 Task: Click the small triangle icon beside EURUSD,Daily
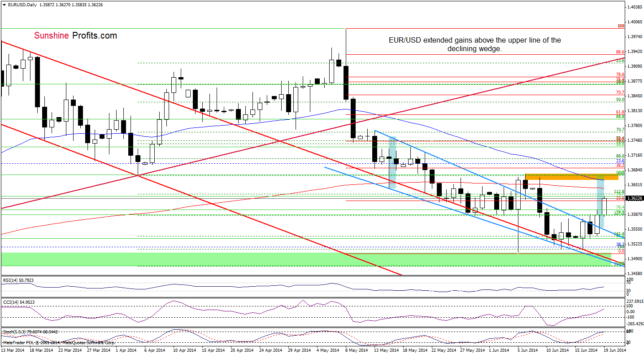[4, 4]
